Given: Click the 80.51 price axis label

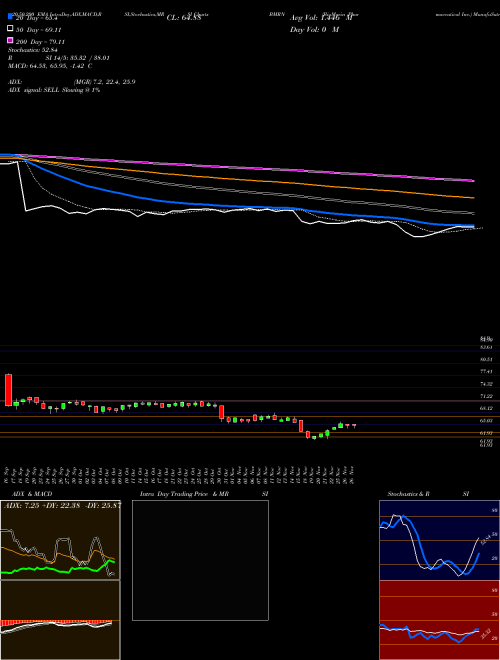Looking at the screenshot, I should point(486,359).
